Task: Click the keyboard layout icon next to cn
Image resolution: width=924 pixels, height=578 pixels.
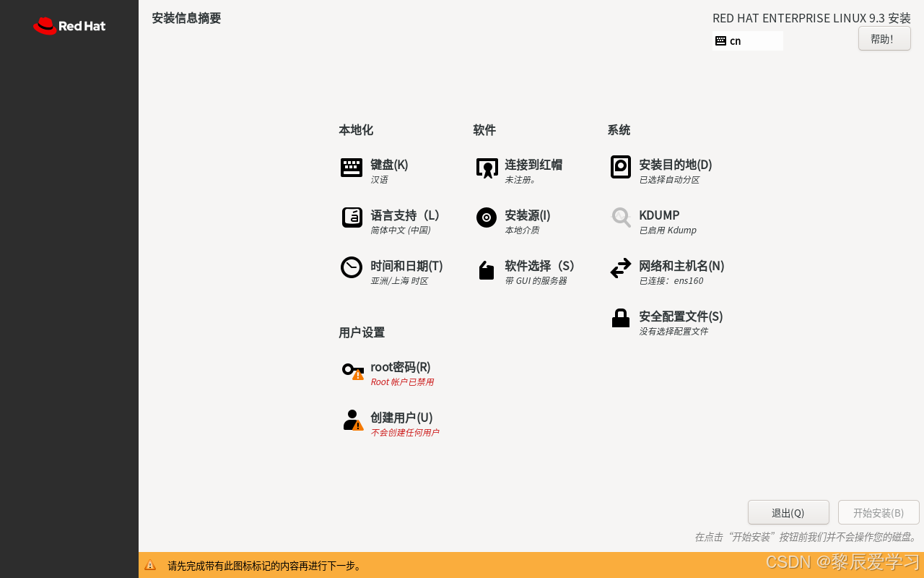Action: coord(720,40)
